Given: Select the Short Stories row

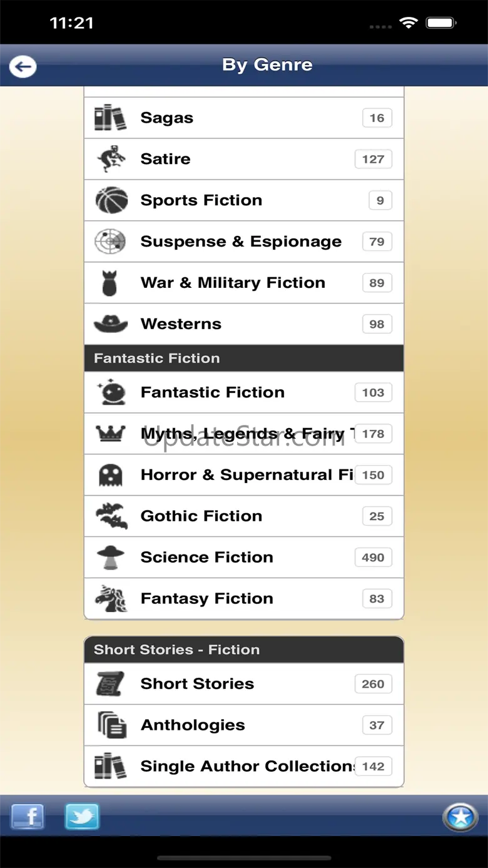Looking at the screenshot, I should coord(243,684).
